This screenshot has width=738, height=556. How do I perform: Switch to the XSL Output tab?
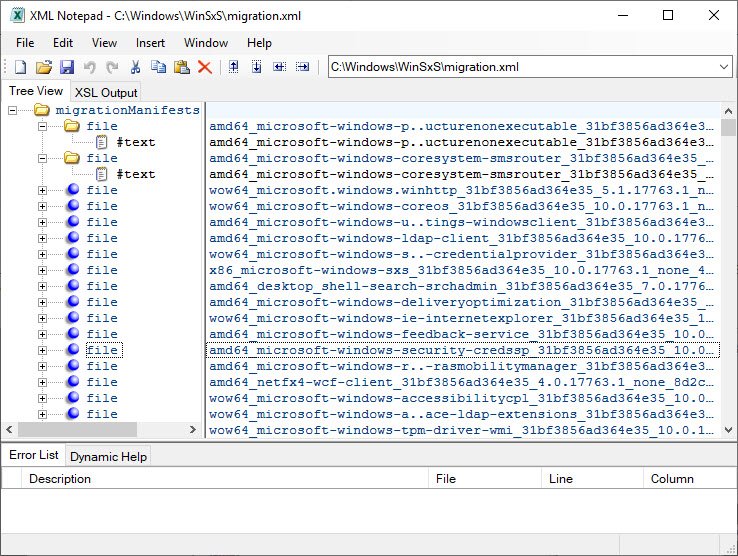tap(106, 93)
